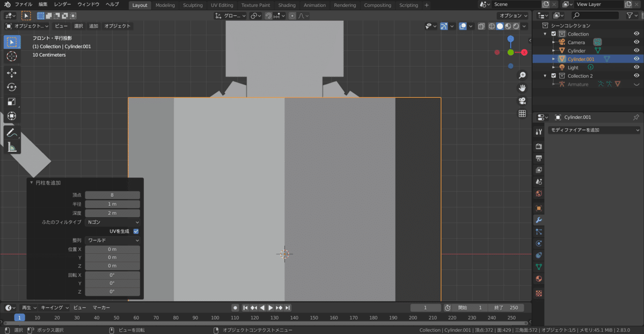Viewport: 644px width, 334px height.
Task: Click the 半径 value field
Action: [112, 204]
